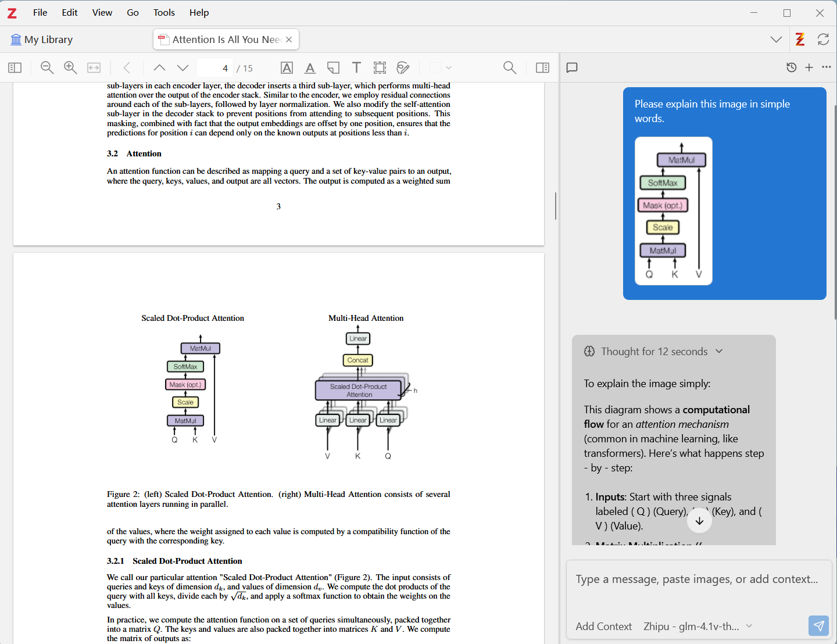This screenshot has width=837, height=644.
Task: Toggle the context pane on the right
Action: pos(542,67)
